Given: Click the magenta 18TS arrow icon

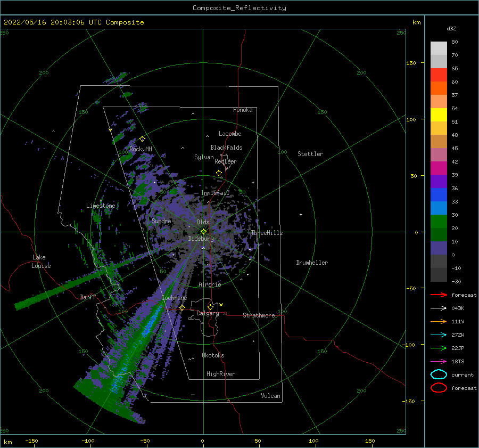Looking at the screenshot, I should pyautogui.click(x=439, y=362).
